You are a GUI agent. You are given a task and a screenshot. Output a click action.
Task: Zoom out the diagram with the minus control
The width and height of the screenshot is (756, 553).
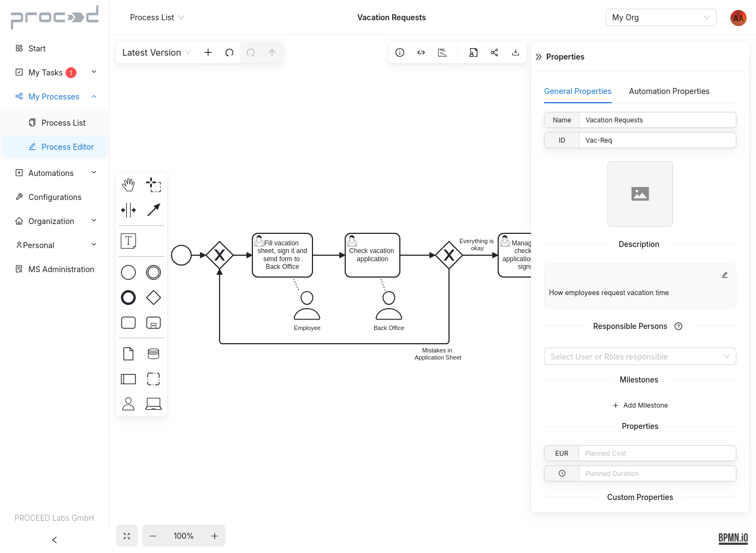[x=153, y=536]
